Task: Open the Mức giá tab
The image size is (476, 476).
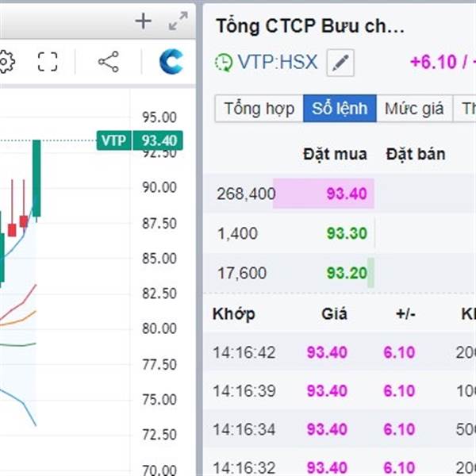Action: click(414, 109)
